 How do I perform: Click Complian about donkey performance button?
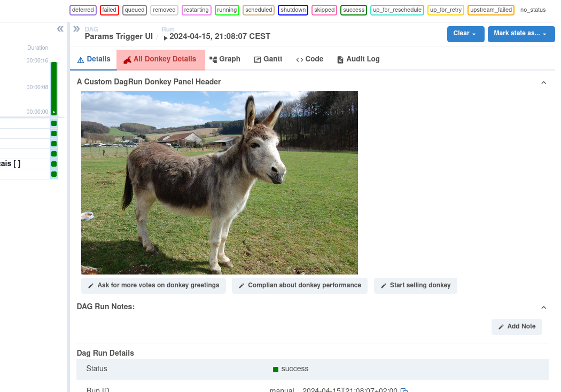pyautogui.click(x=299, y=285)
